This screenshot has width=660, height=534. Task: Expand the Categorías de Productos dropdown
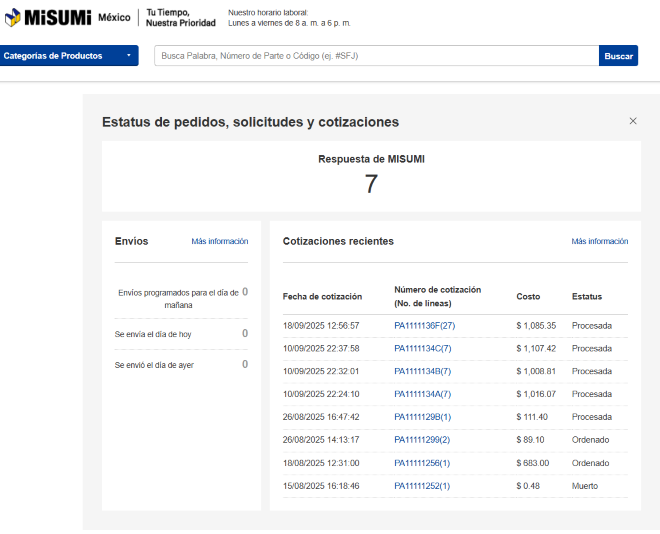click(x=69, y=56)
